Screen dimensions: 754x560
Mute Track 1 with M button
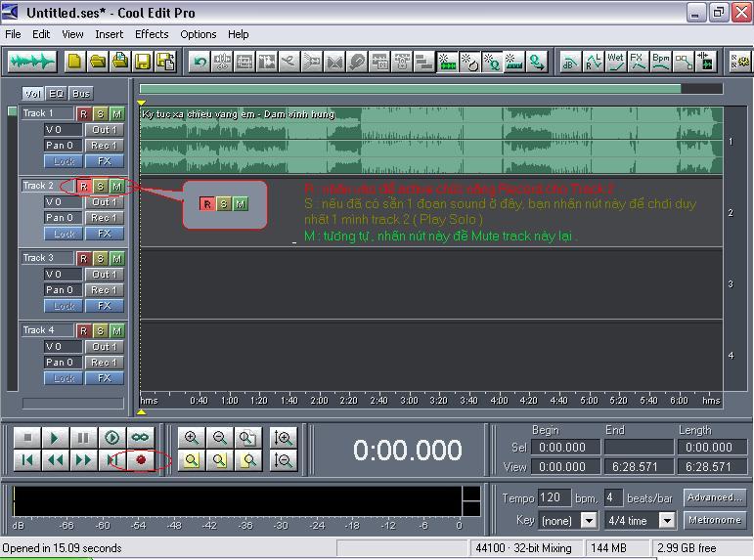[x=116, y=114]
